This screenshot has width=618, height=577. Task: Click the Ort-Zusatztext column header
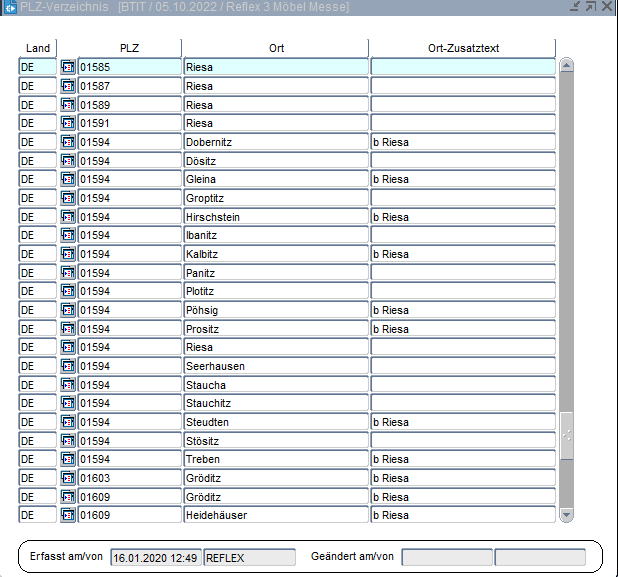462,48
